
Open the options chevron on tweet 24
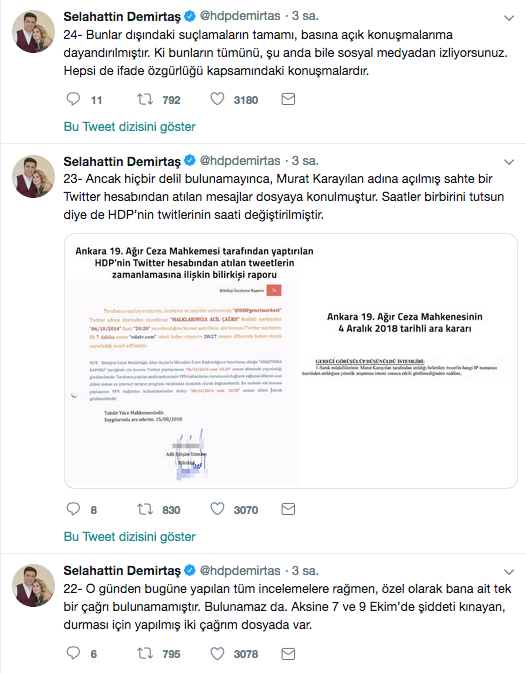pyautogui.click(x=509, y=18)
